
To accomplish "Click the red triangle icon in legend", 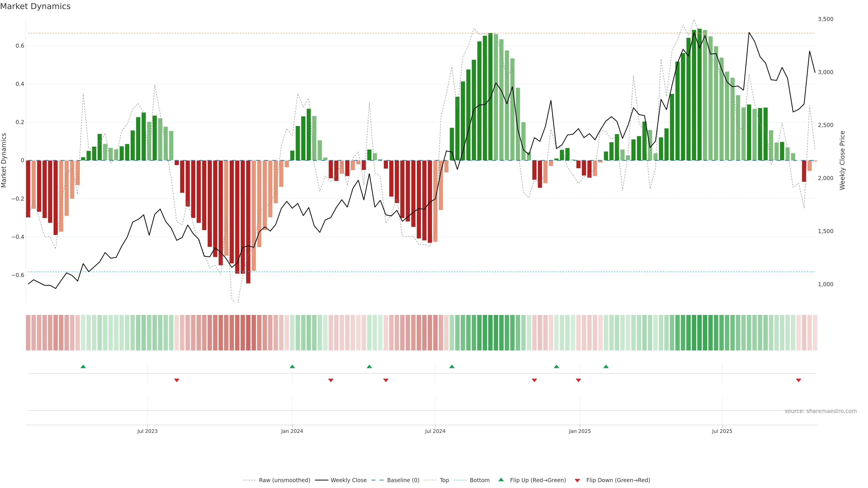I will coord(577,480).
